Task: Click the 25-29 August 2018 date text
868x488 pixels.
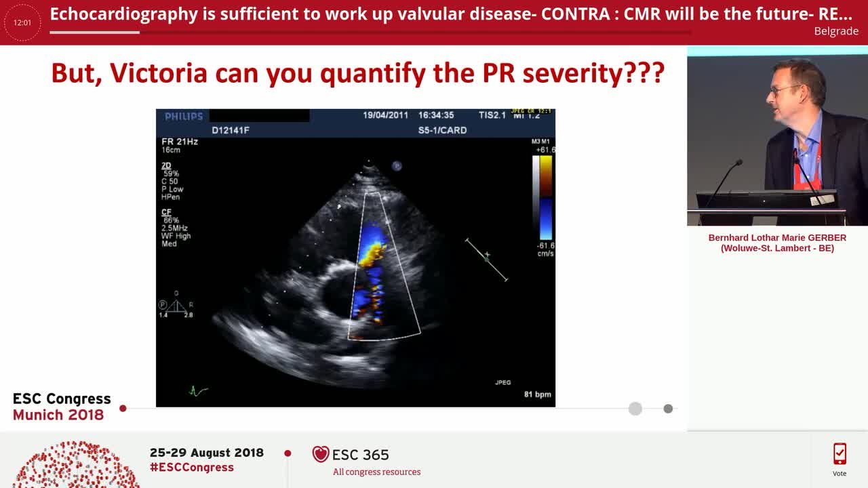Action: click(x=207, y=453)
